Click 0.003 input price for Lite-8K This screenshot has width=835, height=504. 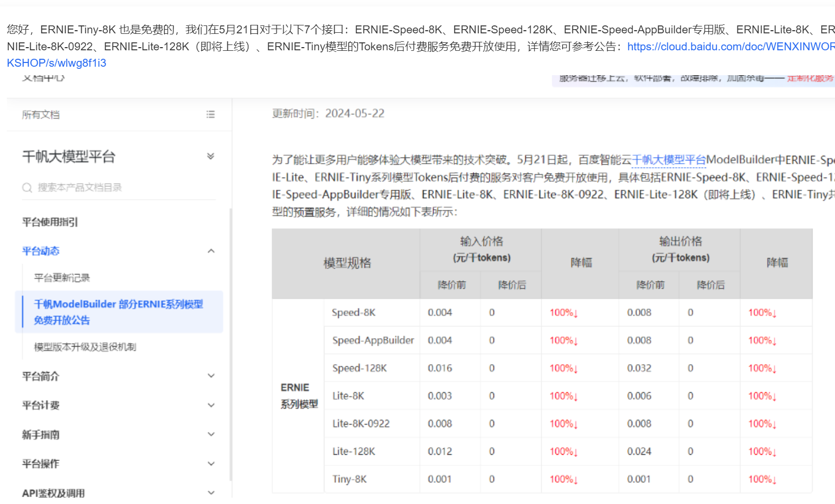(440, 396)
